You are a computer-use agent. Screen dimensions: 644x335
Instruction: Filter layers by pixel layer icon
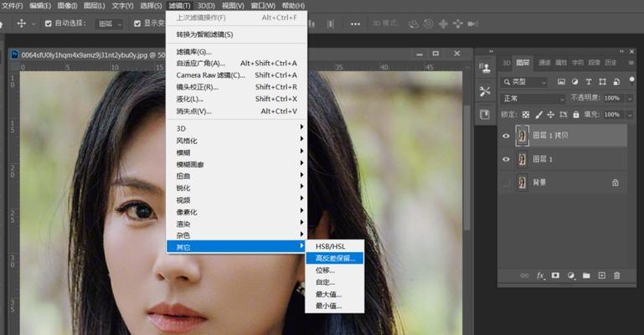[561, 82]
